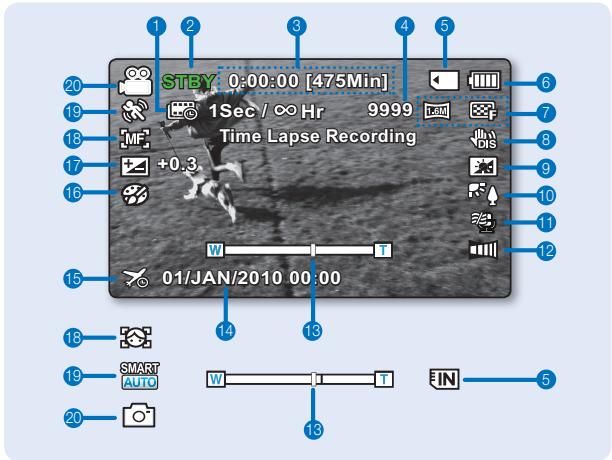Tap the back light compensation icon
This screenshot has width=612, height=460.
tap(483, 167)
